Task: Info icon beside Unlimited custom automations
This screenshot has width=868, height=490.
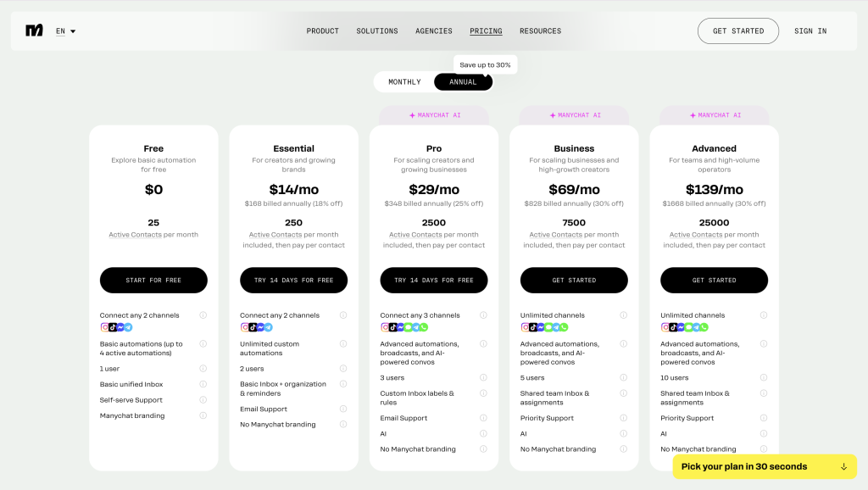Action: pyautogui.click(x=343, y=344)
